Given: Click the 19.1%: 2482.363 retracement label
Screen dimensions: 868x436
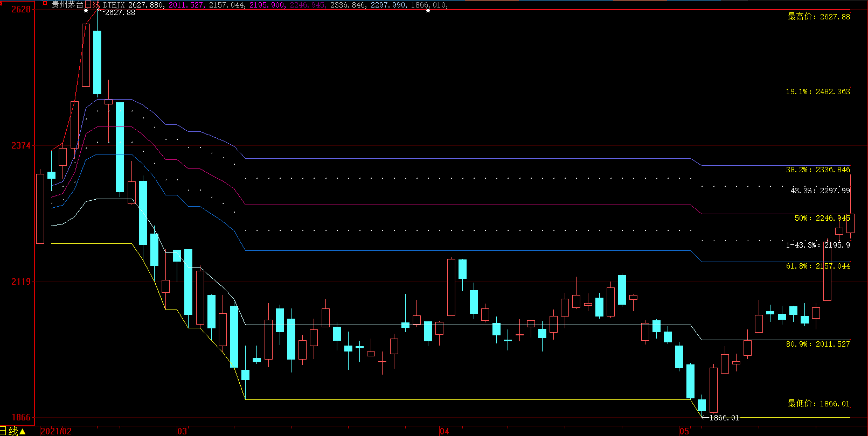Looking at the screenshot, I should point(818,92).
